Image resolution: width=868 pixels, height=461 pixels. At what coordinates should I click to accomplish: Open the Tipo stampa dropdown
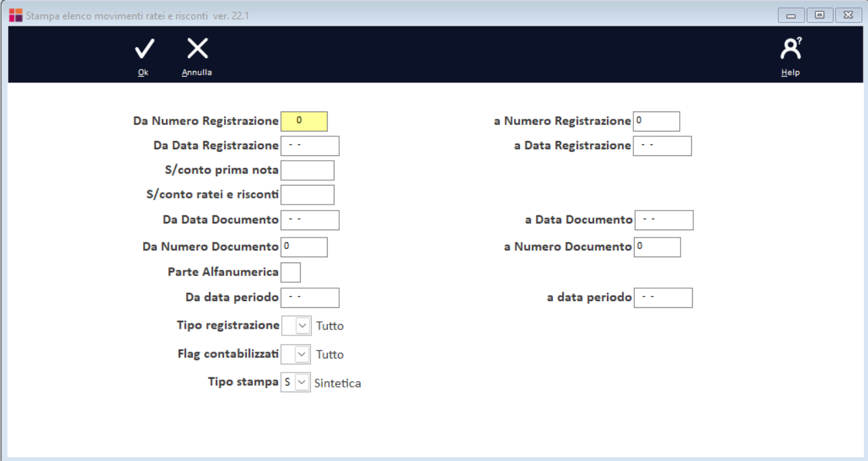click(x=302, y=383)
